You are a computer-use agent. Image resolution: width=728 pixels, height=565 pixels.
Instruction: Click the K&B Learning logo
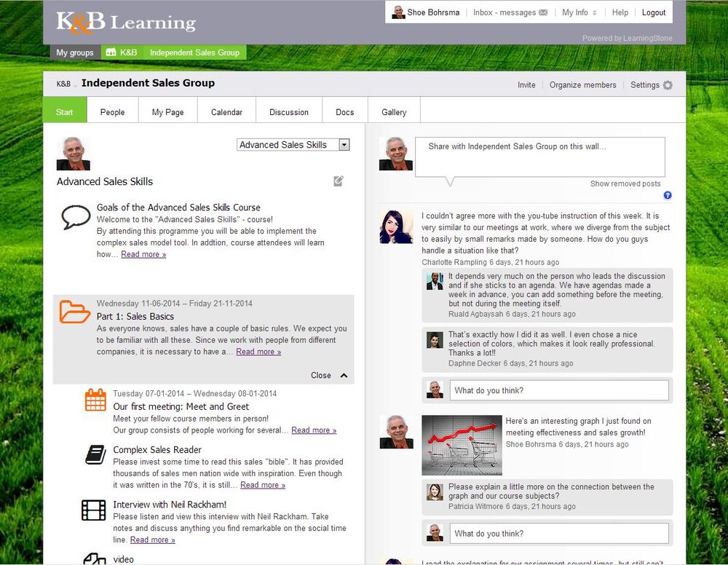pyautogui.click(x=126, y=23)
